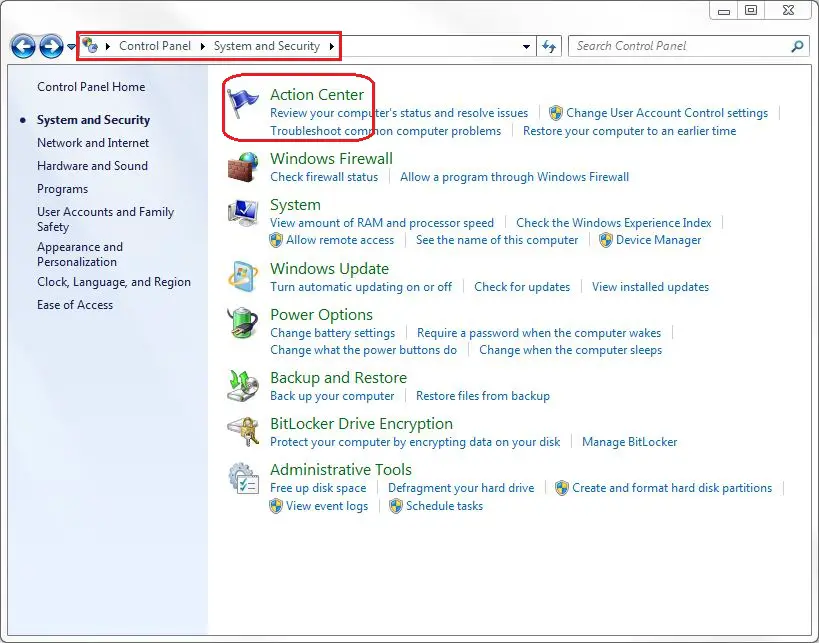Open the Power Options heading link
The width and height of the screenshot is (819, 643).
click(321, 314)
